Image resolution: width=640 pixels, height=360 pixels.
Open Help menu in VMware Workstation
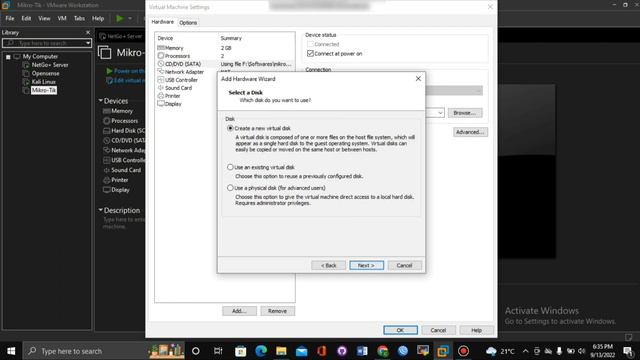tap(98, 18)
